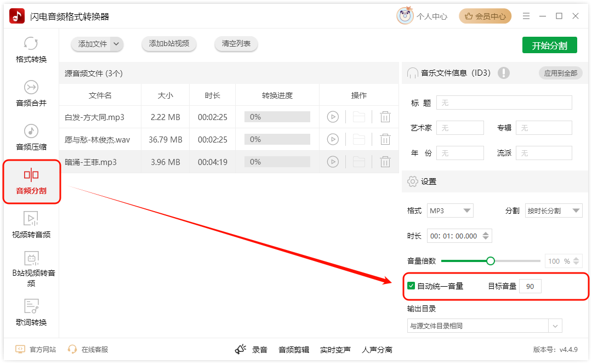This screenshot has height=364, width=592.
Task: Open the 分割 按时长分割 dropdown
Action: [554, 211]
